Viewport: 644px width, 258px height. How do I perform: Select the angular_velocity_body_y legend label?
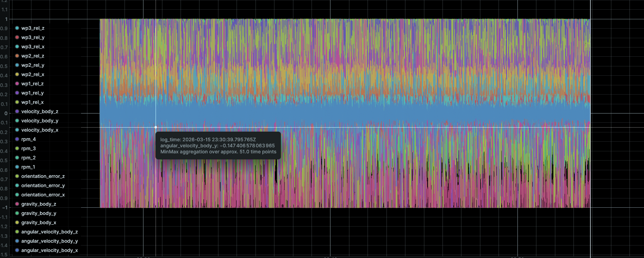coord(50,241)
